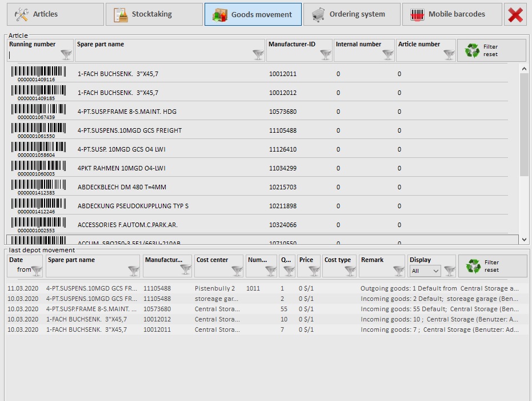The width and height of the screenshot is (532, 401).
Task: Reset filters in last depot movement section
Action: click(492, 266)
